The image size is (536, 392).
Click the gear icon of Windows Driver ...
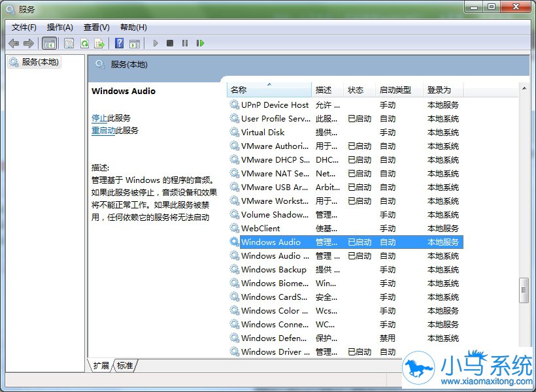coord(234,351)
